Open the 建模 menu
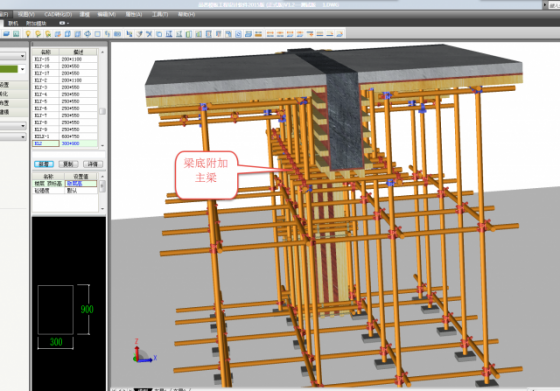 (85, 14)
